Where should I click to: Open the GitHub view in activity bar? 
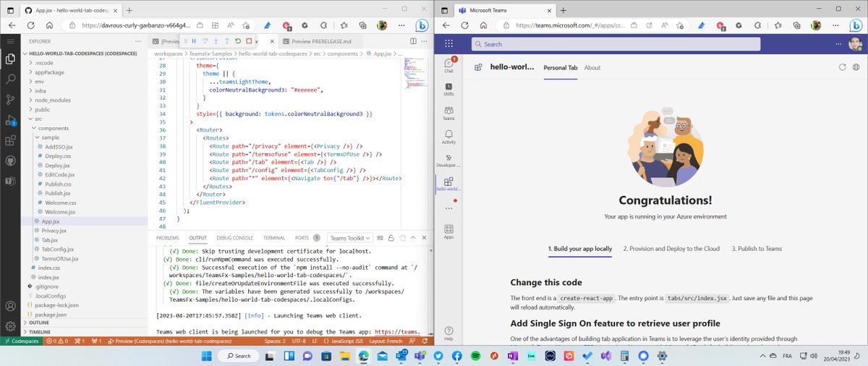point(11,161)
